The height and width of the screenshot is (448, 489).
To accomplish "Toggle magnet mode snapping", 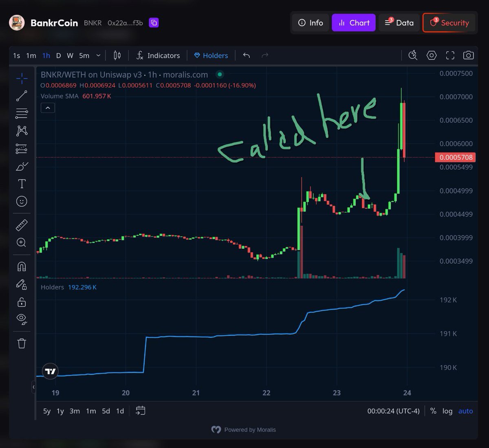I will [22, 266].
